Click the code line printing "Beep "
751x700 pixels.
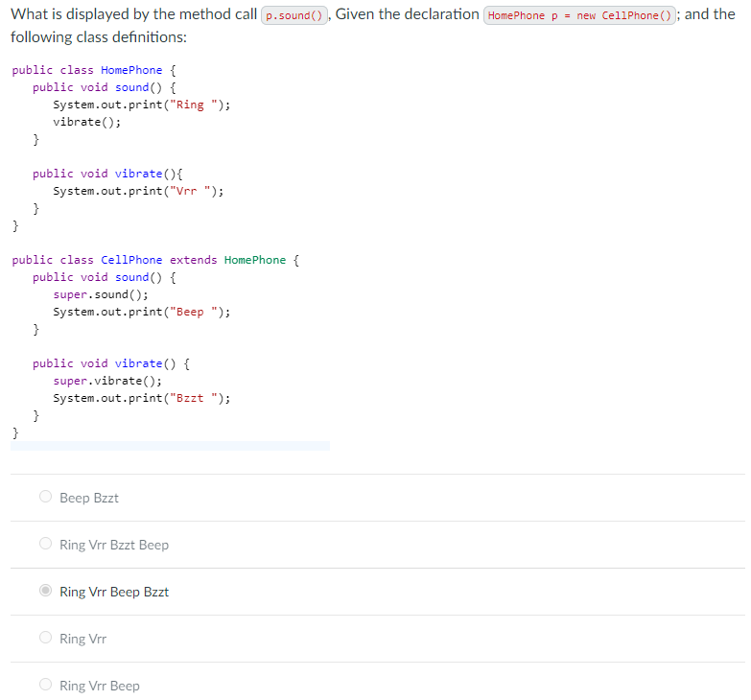click(142, 312)
